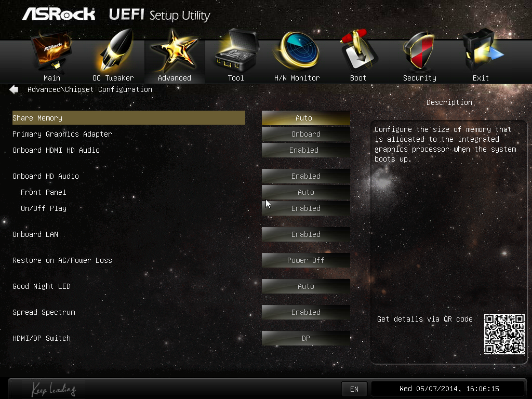Click the QR code image
Image resolution: width=532 pixels, height=399 pixels.
504,334
